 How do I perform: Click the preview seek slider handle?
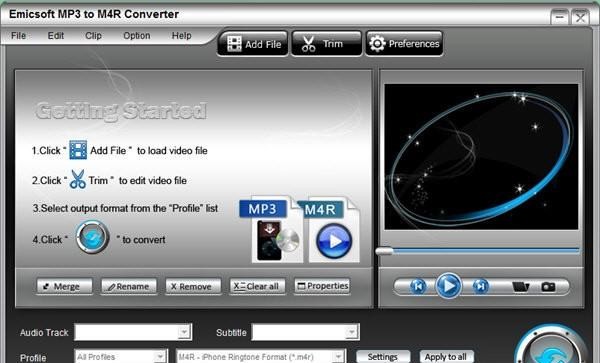(x=385, y=251)
